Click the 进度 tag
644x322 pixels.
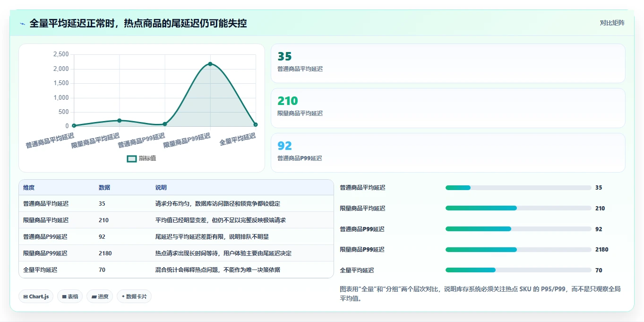click(100, 296)
